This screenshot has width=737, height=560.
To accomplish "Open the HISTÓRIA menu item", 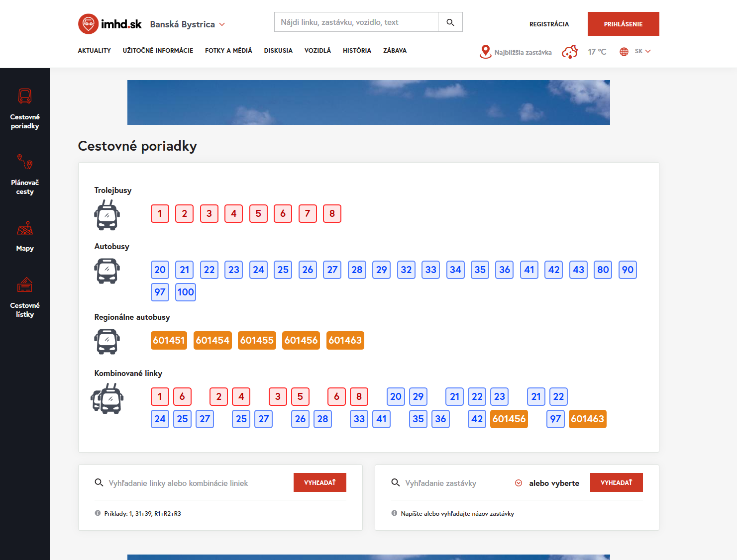I will coord(357,51).
